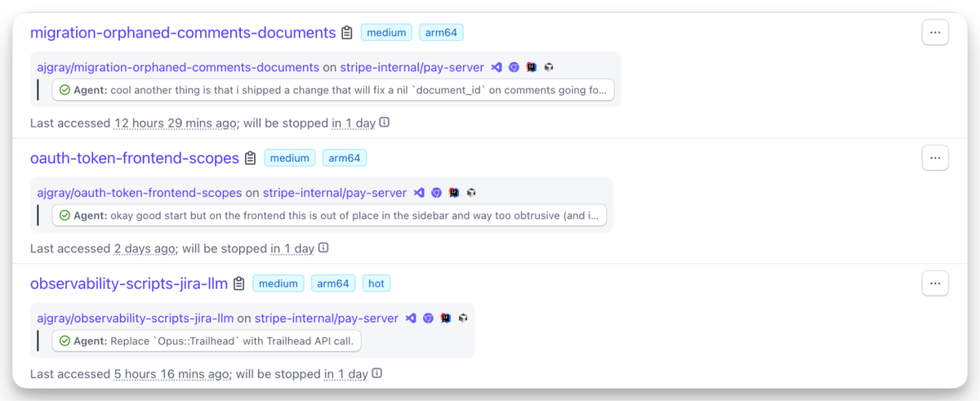The height and width of the screenshot is (401, 980).
Task: Open Cursor cube icon for migration-orphaned-comments-documents
Action: (549, 67)
